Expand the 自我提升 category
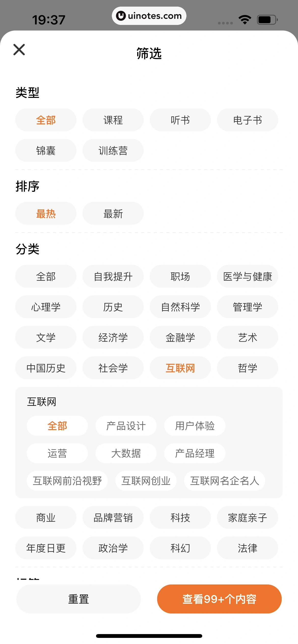Viewport: 298px width, 644px height. tap(113, 276)
